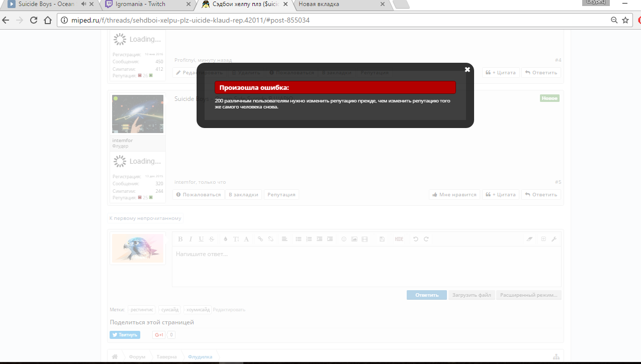This screenshot has height=364, width=641.
Task: Remove link with unlink icon
Action: click(x=270, y=239)
